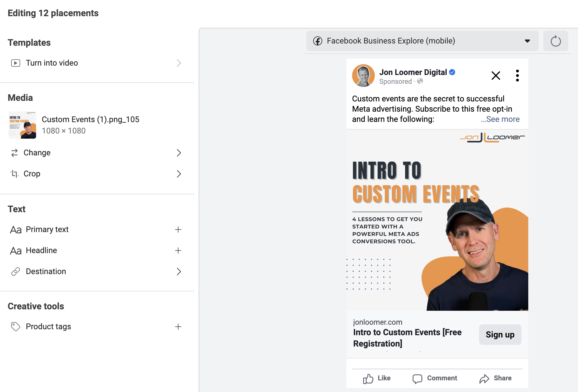Click the Primary text Aa icon

click(15, 230)
